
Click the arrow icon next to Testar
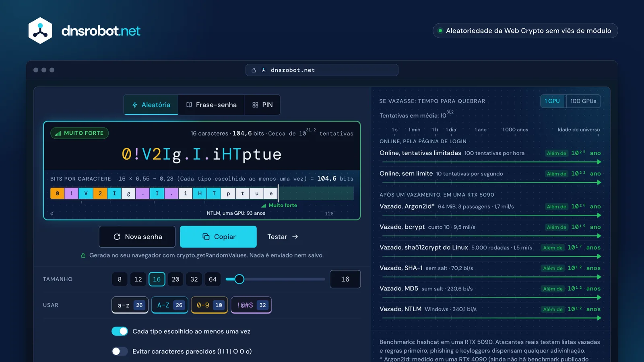(x=295, y=237)
